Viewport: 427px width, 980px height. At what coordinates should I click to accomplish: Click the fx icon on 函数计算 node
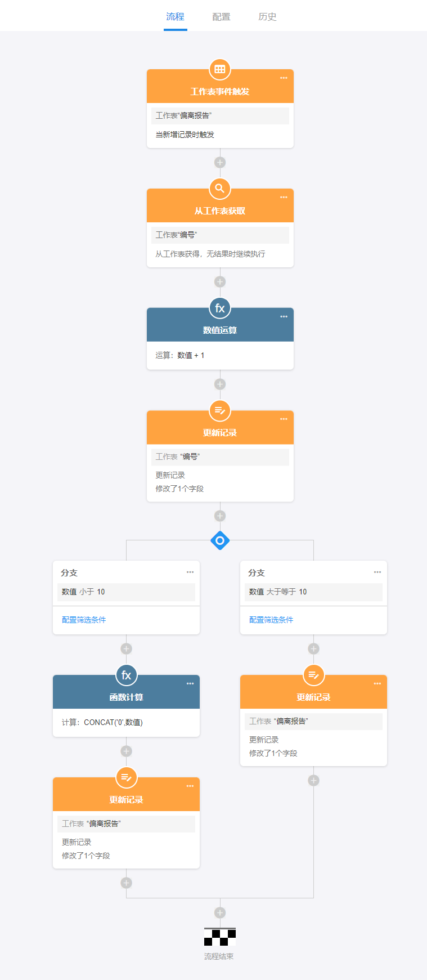[126, 675]
